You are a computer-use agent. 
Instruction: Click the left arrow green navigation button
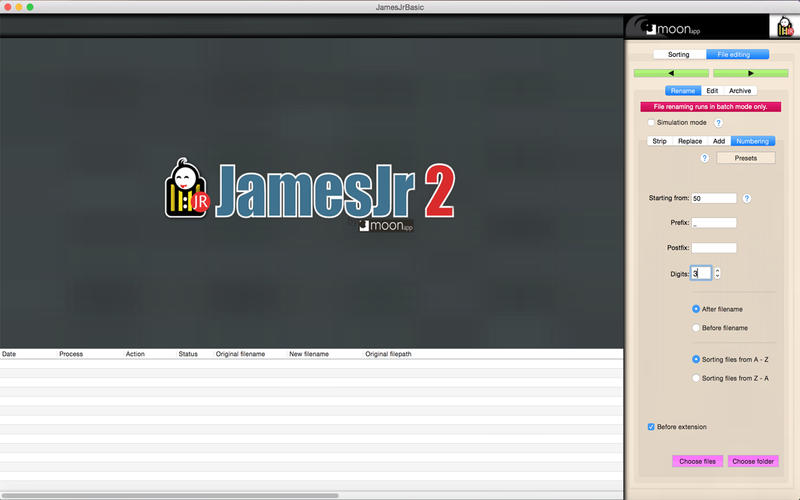tap(671, 73)
